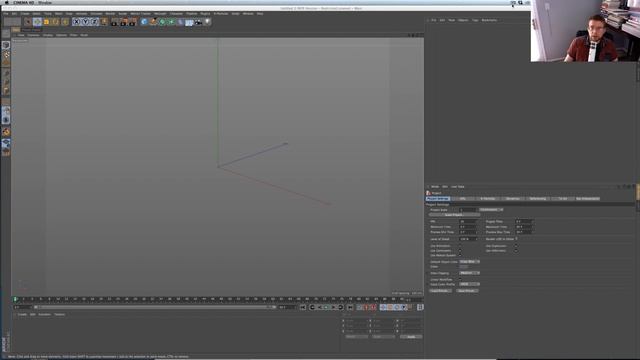The height and width of the screenshot is (360, 640).
Task: Open the Create menu
Action: [25, 14]
